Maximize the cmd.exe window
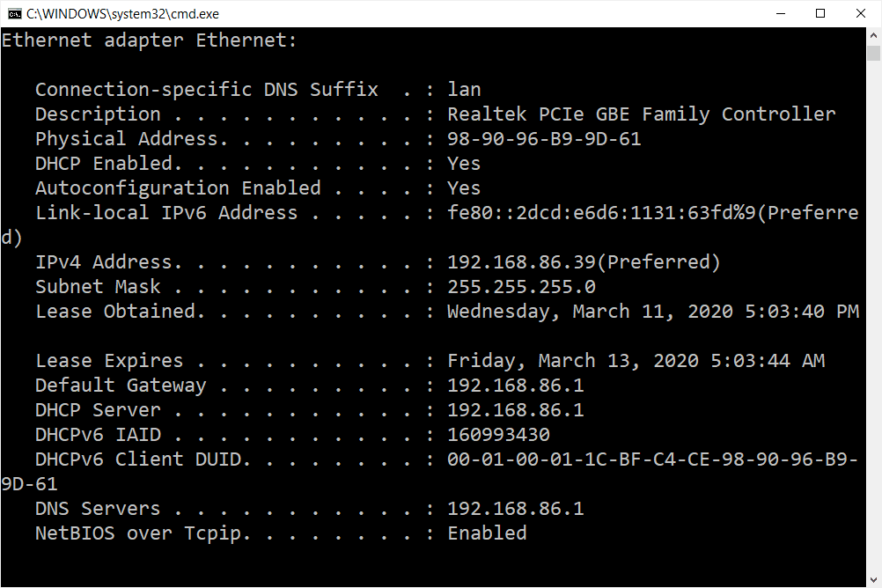This screenshot has width=882, height=588. pos(820,13)
